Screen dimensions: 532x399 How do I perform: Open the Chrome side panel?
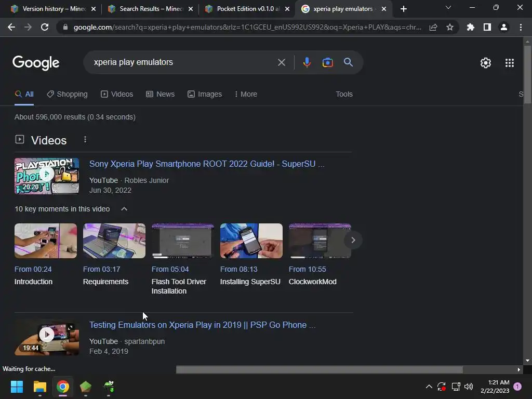coord(487,27)
